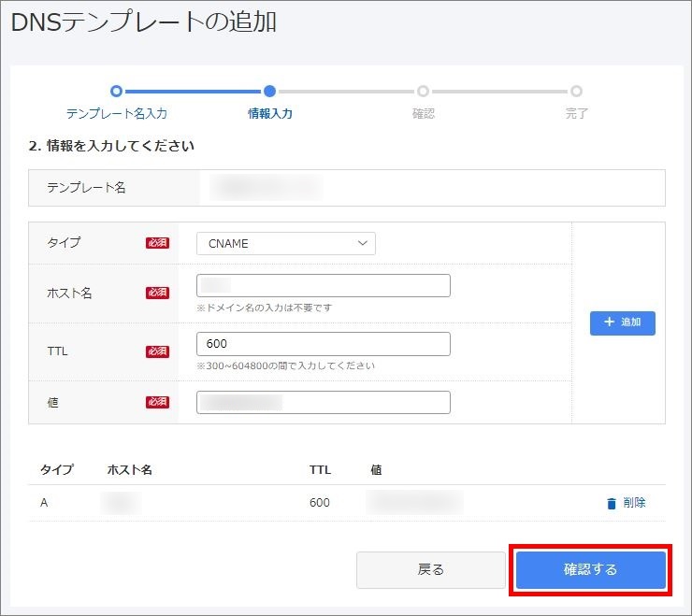Go to the テンプレート名入力 step
Screen dimensions: 692x616
[x=117, y=113]
